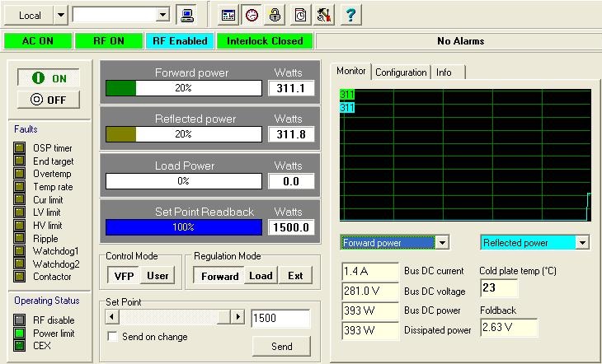Enable the Send on change checkbox

pos(112,337)
